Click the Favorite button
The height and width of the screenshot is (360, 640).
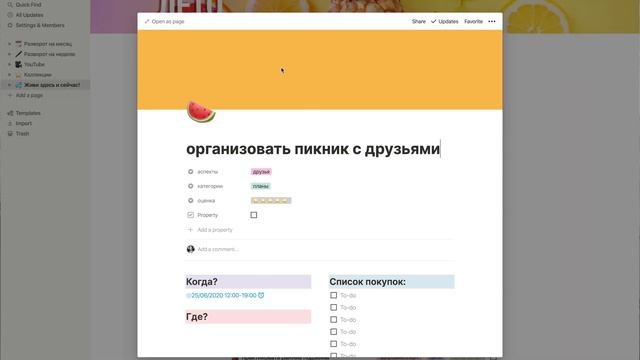point(473,21)
